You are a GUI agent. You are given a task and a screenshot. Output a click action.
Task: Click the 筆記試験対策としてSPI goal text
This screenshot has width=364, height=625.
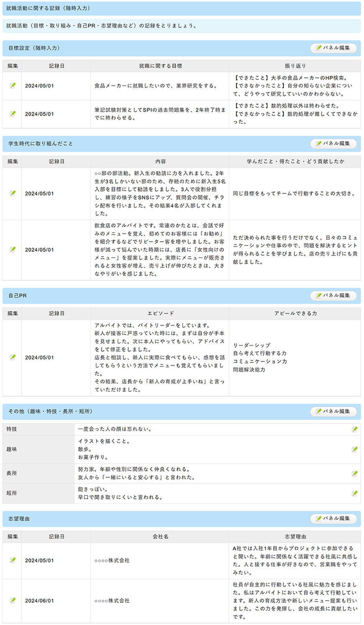click(160, 114)
